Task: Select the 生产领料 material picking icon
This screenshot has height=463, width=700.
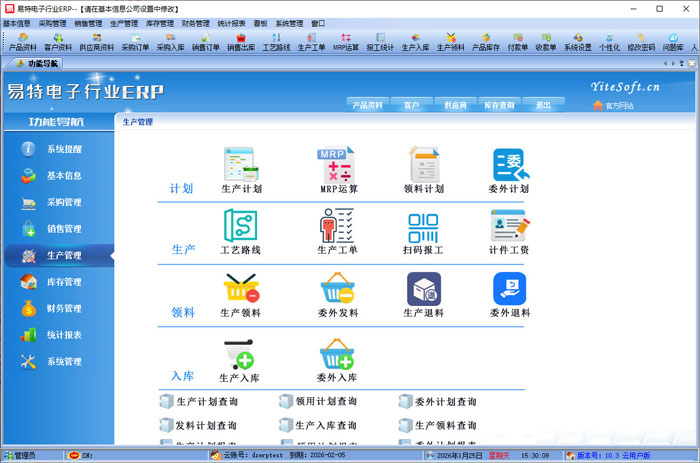Action: coord(240,289)
